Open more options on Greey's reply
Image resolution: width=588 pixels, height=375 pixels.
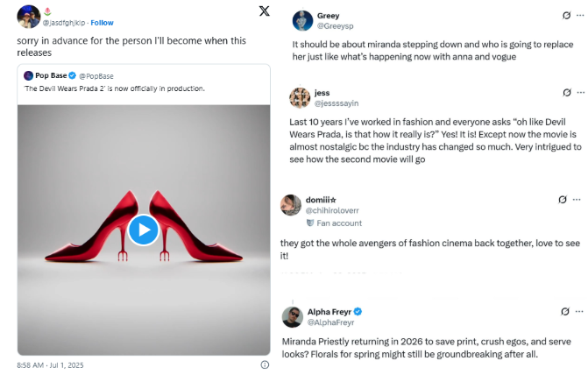click(581, 16)
